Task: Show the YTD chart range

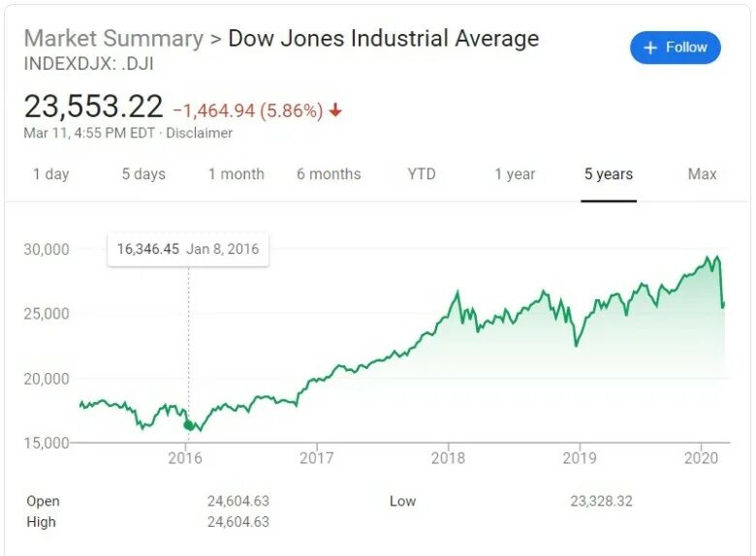Action: [x=422, y=174]
